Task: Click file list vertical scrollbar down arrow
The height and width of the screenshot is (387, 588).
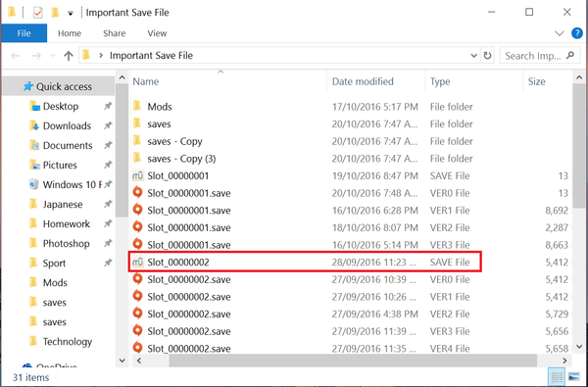Action: click(x=579, y=347)
